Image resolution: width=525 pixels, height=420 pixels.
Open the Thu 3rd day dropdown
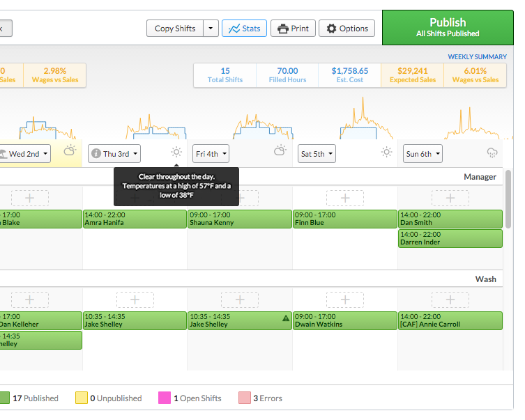pyautogui.click(x=114, y=154)
